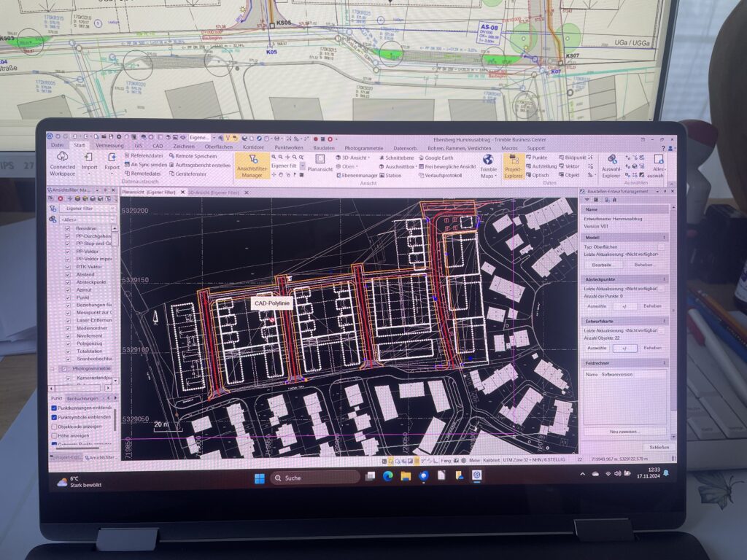
Task: Switch to Ansichtsfilter bottom panel tab
Action: (100, 457)
